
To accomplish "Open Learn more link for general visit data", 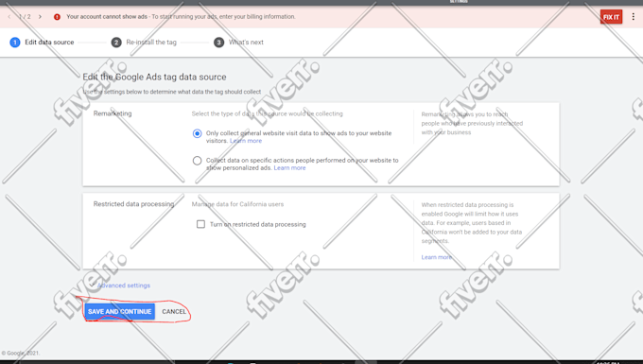I will click(x=246, y=141).
